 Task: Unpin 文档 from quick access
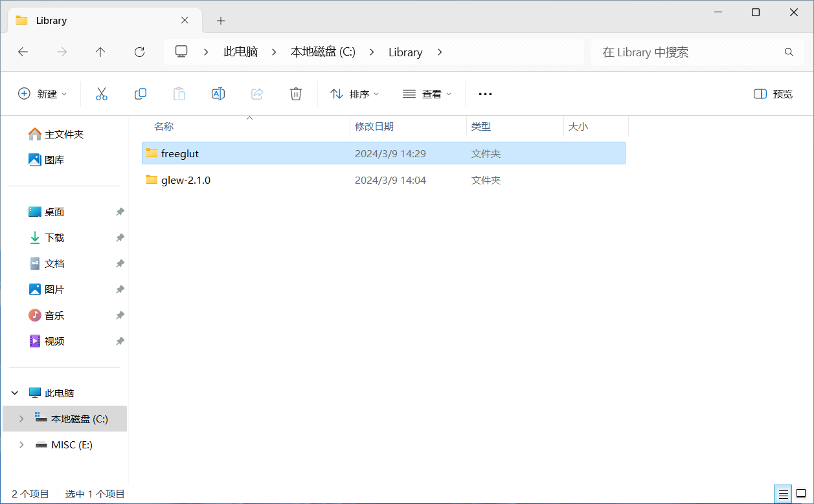pyautogui.click(x=120, y=264)
